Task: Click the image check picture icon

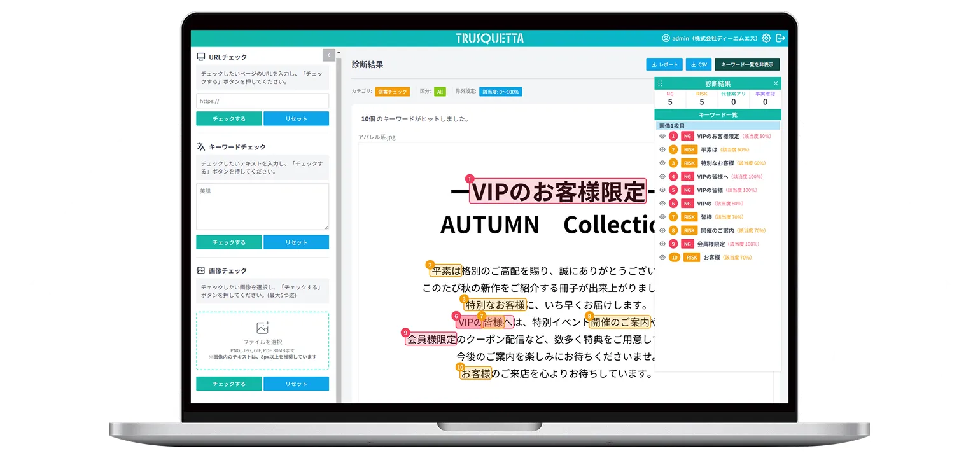Action: pos(201,271)
